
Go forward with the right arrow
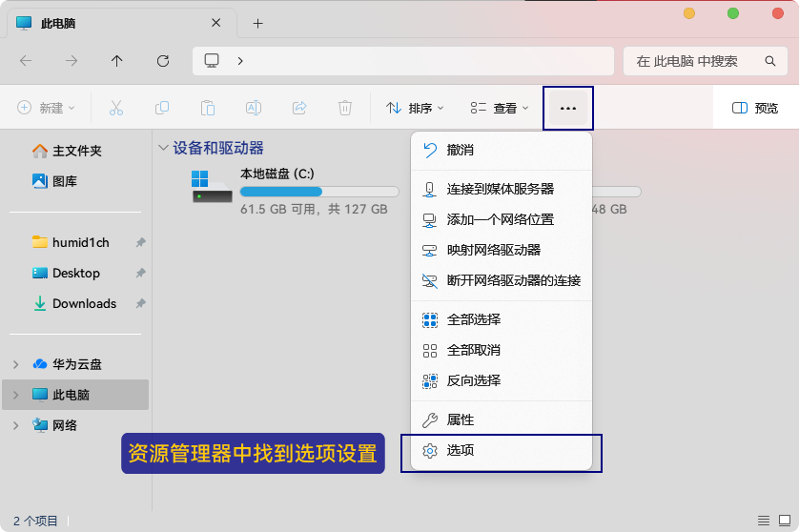72,61
